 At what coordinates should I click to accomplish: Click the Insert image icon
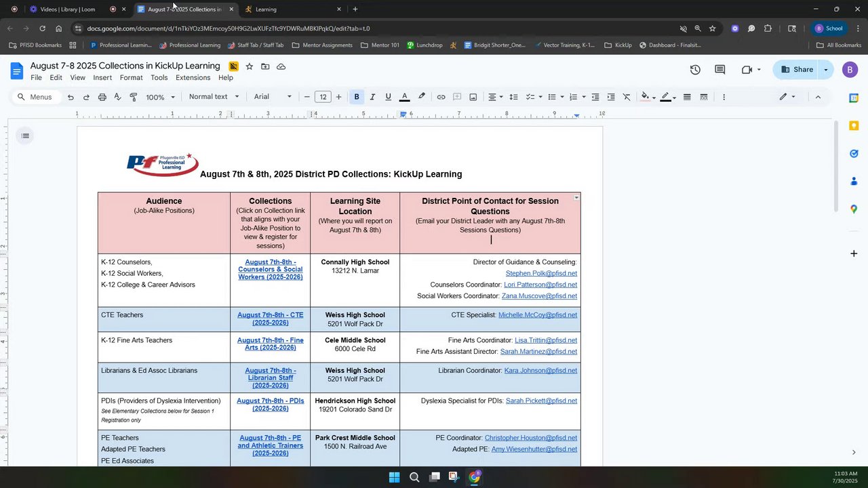click(x=473, y=97)
